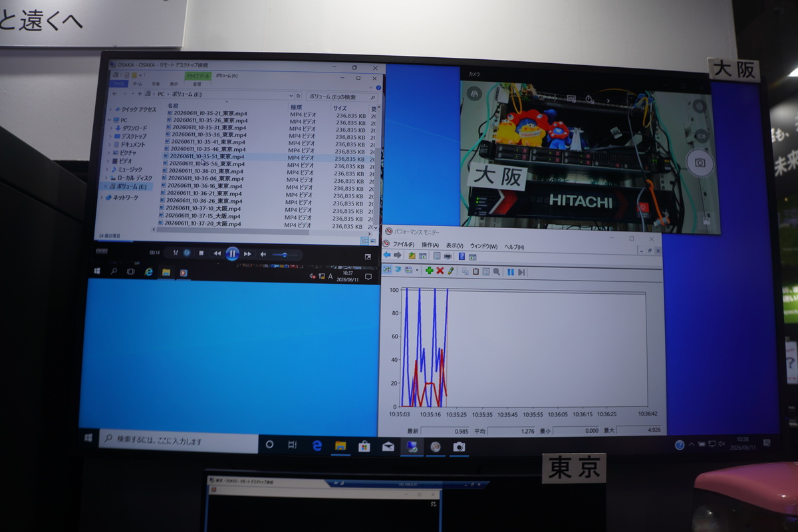
Task: Open Microsoft Store from the Tokyo taskbar
Action: click(x=364, y=446)
